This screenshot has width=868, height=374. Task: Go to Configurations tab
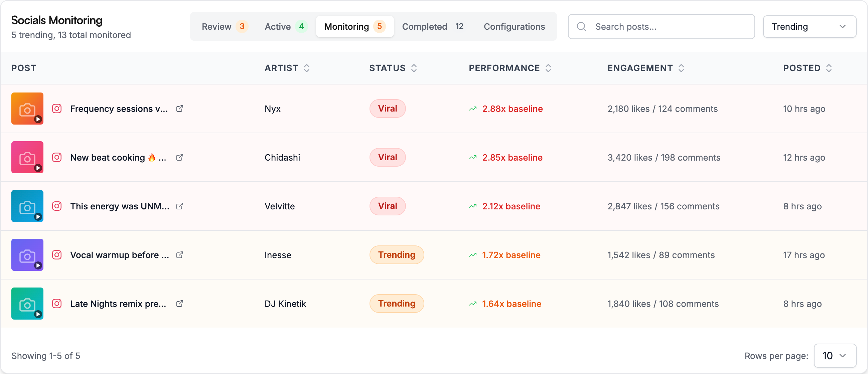514,27
